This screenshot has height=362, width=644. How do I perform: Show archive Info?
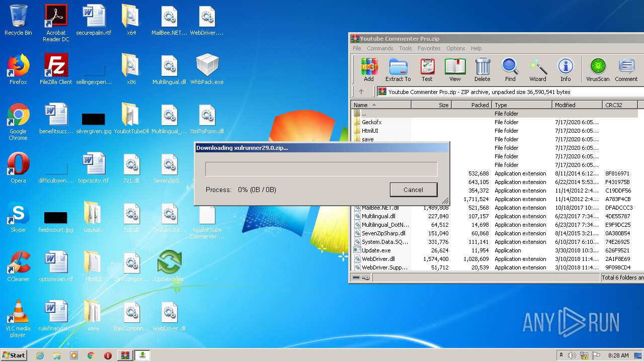(x=566, y=69)
